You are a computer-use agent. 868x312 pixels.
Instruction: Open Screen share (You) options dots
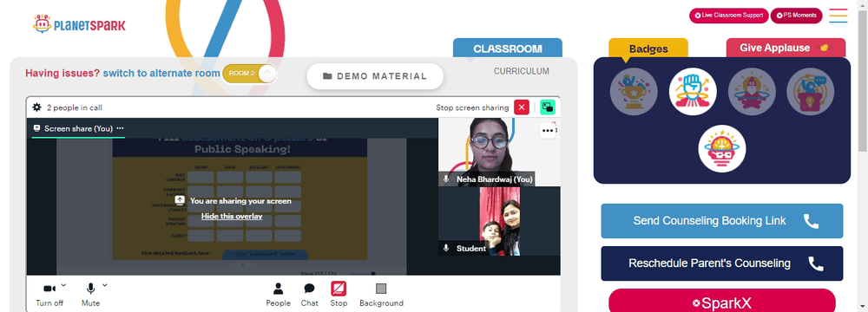[120, 128]
